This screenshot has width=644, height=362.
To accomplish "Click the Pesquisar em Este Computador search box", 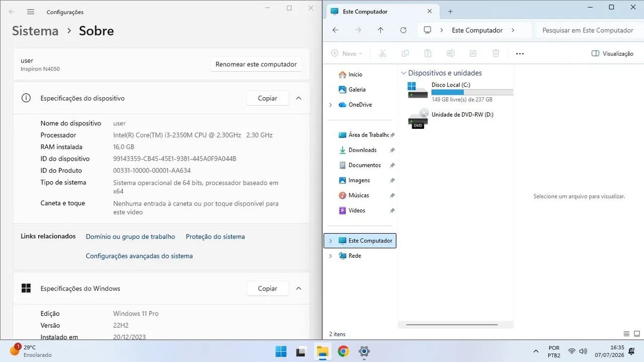I will pos(588,30).
